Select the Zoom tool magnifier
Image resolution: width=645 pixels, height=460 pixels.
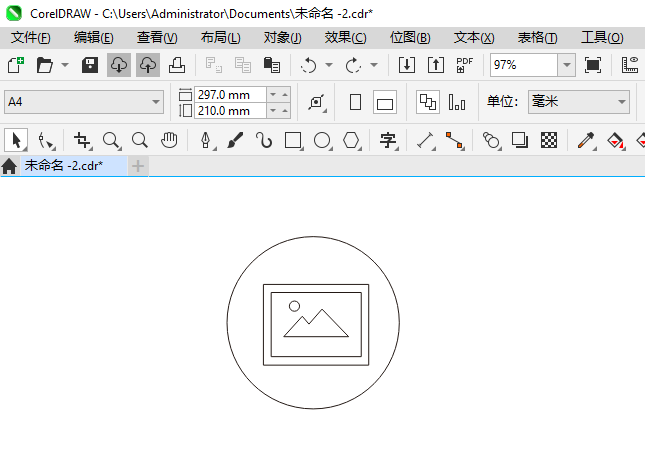(111, 141)
